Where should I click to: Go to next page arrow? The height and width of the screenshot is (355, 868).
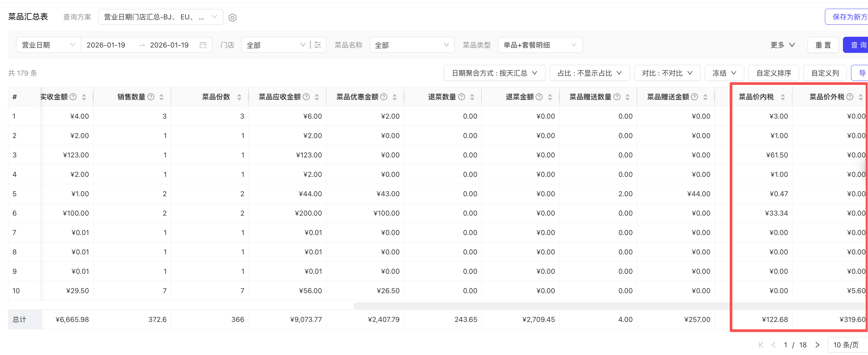point(817,345)
